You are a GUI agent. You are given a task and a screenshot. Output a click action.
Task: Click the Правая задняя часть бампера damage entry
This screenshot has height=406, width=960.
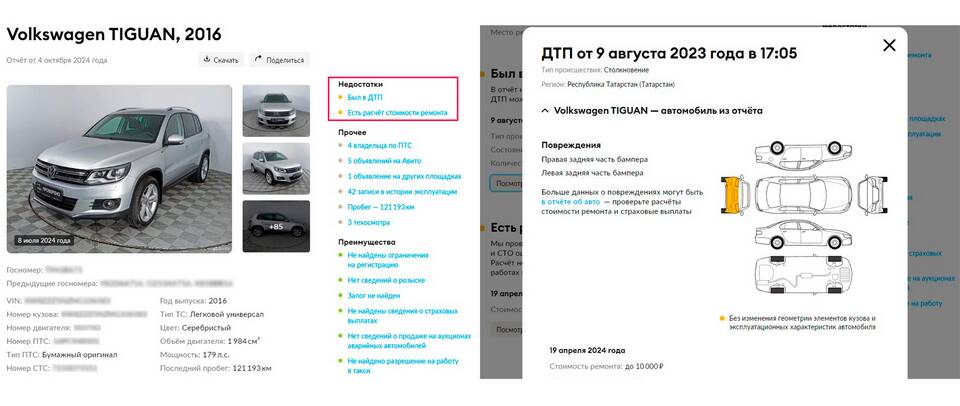click(594, 159)
